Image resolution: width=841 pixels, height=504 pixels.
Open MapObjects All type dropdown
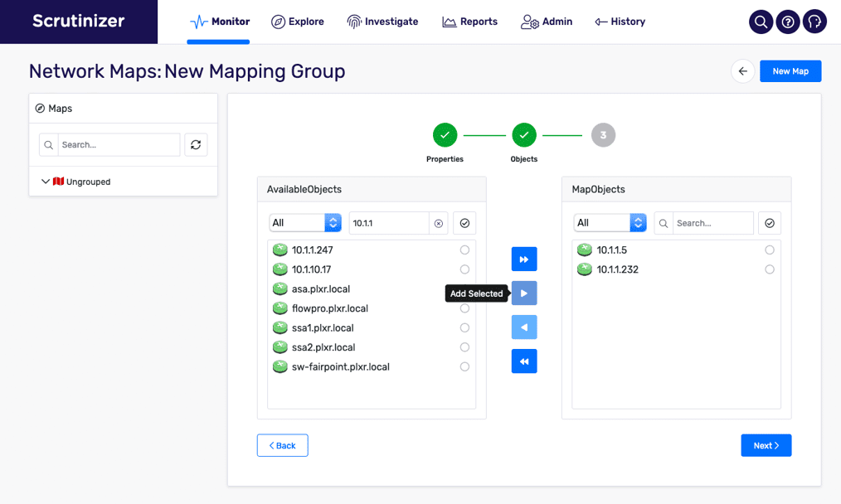tap(610, 222)
